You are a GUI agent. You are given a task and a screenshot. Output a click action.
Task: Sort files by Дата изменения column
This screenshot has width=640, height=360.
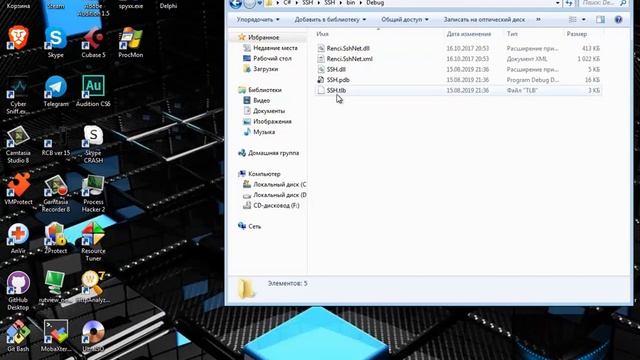(469, 34)
